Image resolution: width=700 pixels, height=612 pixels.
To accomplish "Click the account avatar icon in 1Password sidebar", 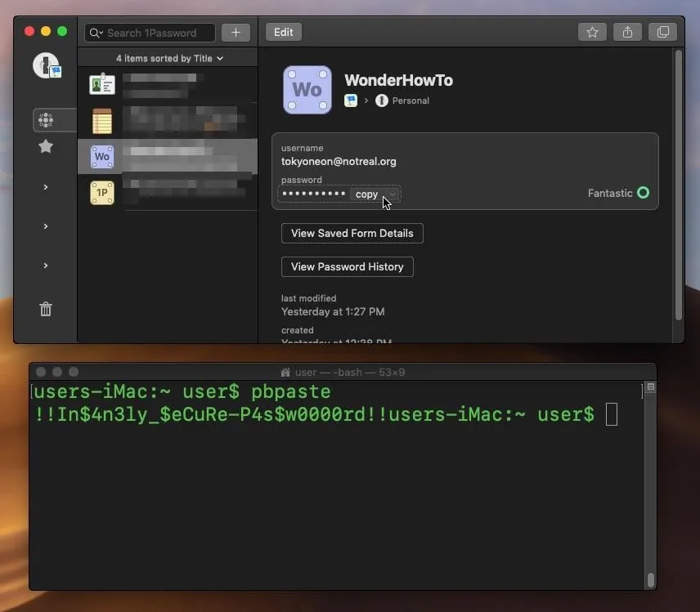I will coord(47,65).
